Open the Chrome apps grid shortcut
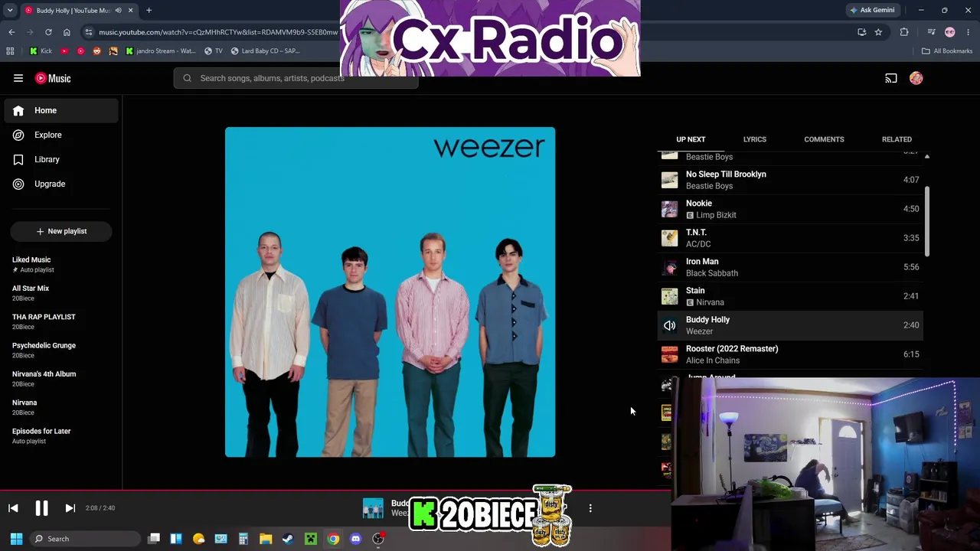 pos(10,51)
